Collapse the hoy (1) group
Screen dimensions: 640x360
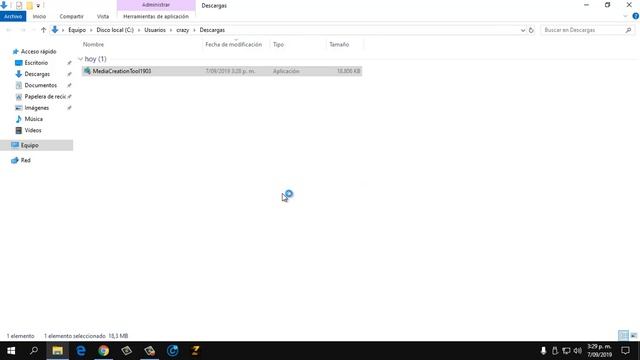click(80, 59)
